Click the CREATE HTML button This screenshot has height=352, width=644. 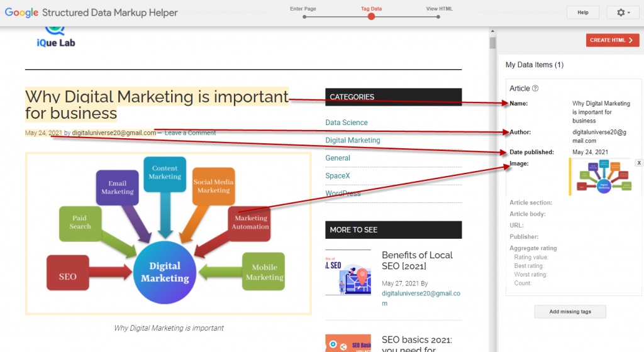(613, 40)
